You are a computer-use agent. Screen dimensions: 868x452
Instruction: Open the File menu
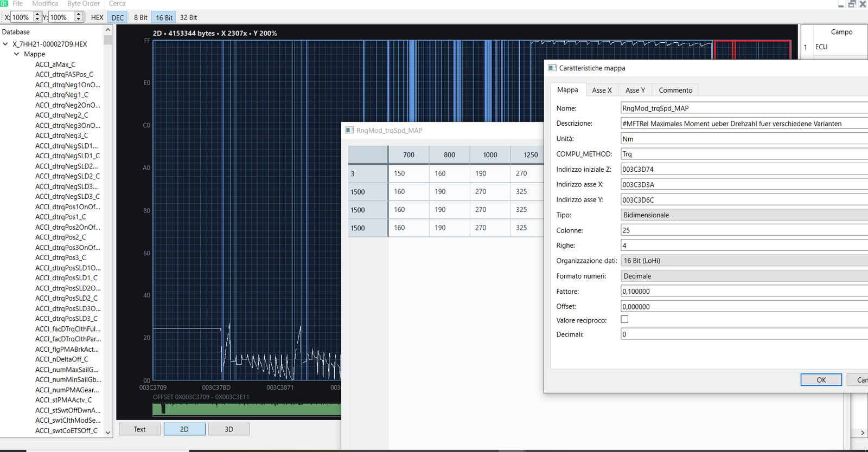(17, 4)
